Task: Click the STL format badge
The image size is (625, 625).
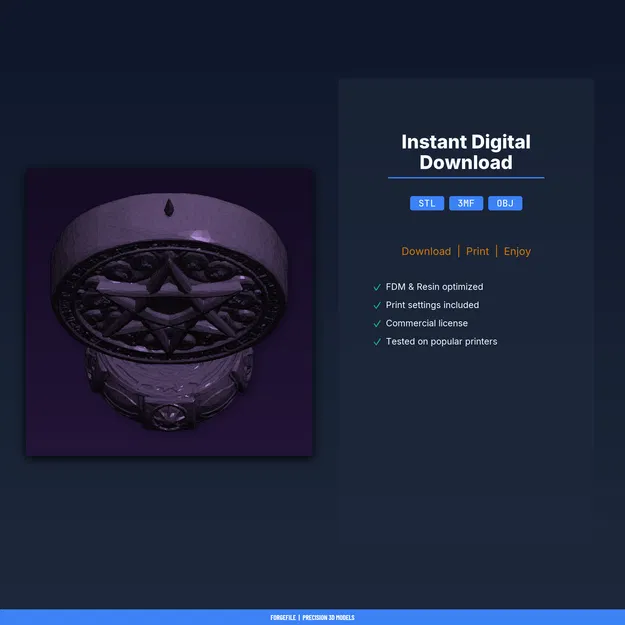Action: coord(426,203)
